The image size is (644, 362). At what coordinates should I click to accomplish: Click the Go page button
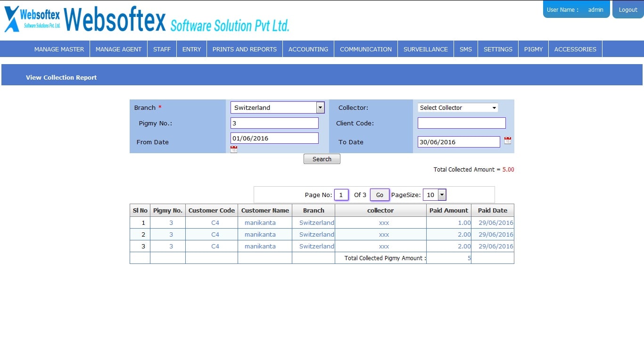click(380, 195)
